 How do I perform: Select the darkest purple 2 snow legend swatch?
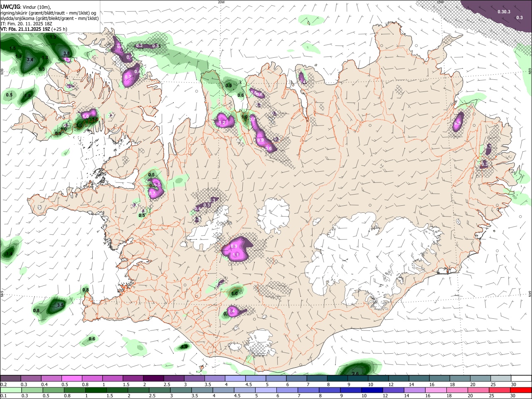[x=153, y=379]
